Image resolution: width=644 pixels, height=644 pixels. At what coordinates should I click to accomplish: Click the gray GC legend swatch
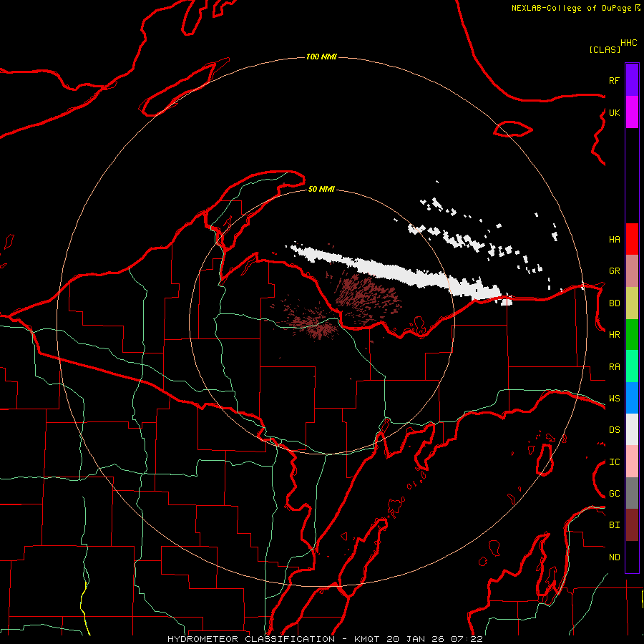[632, 493]
